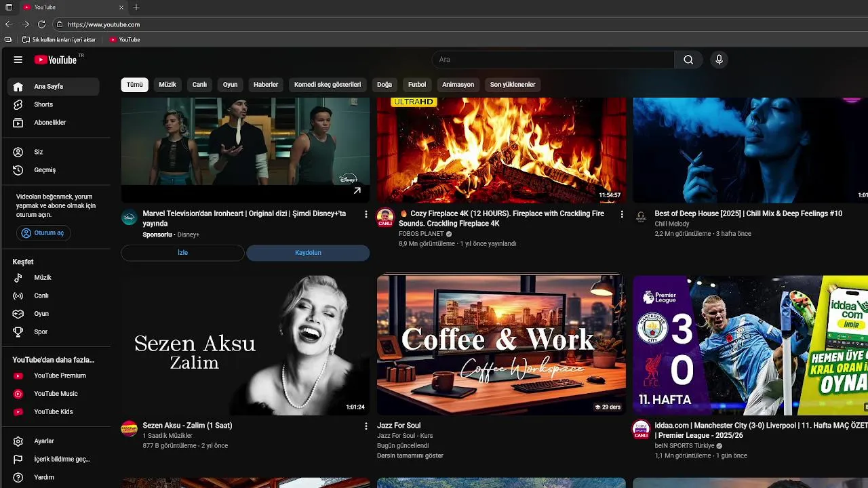Open Canlı under Keşfet

(54, 296)
